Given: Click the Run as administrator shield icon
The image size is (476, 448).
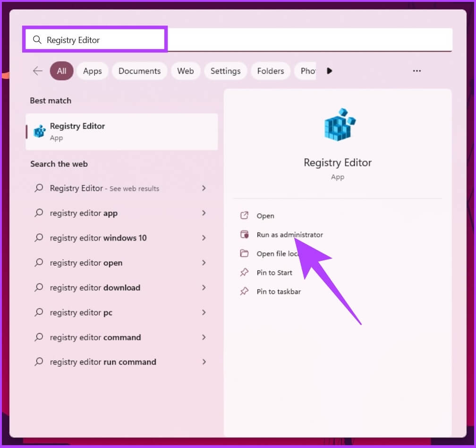Looking at the screenshot, I should coord(245,234).
